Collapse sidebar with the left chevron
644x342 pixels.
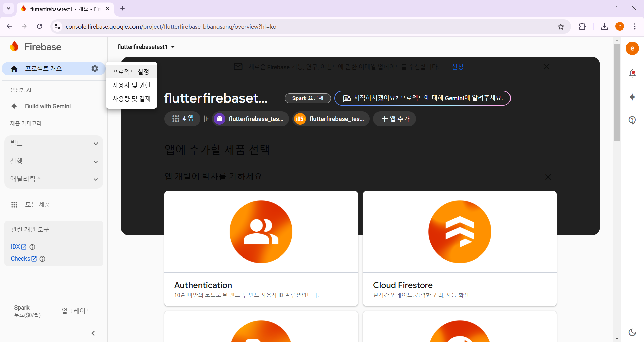[93, 333]
